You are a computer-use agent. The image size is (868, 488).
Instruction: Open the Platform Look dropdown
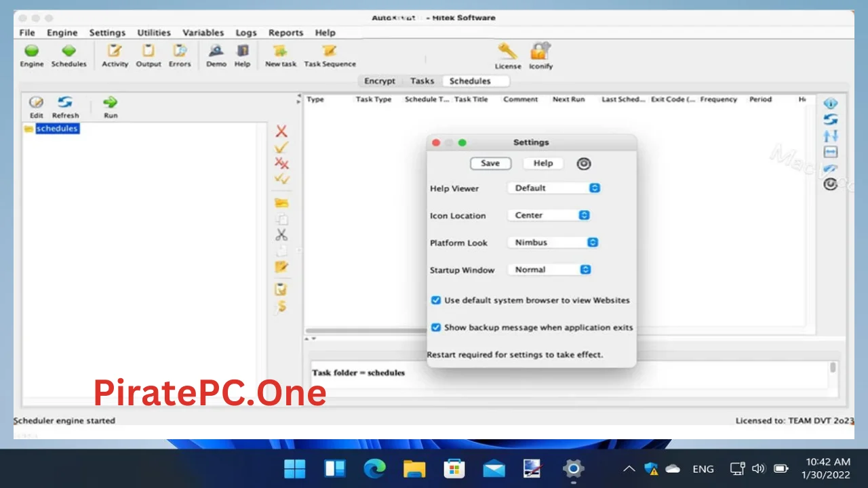click(553, 242)
